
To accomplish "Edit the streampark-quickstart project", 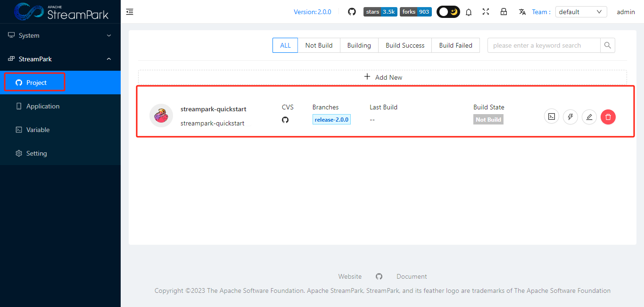I will [589, 116].
